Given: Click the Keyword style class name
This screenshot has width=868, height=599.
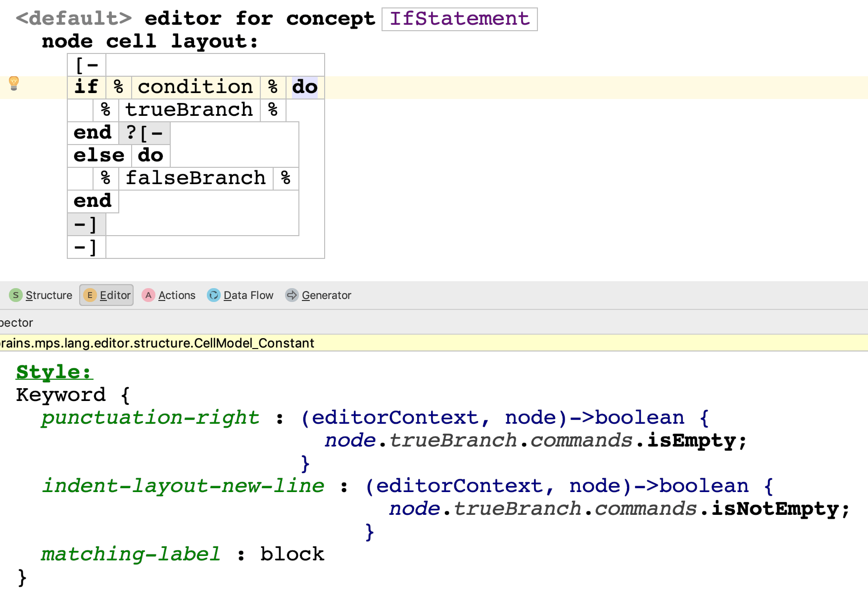Looking at the screenshot, I should click(60, 395).
